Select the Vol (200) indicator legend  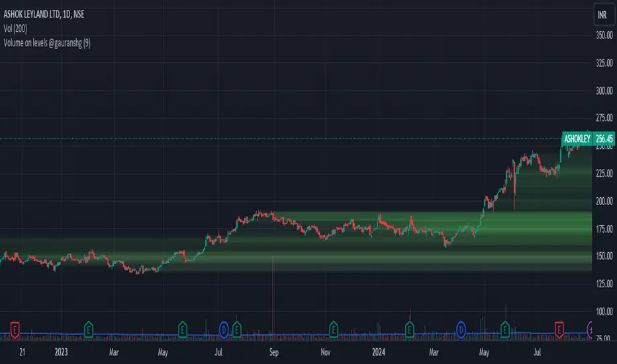[x=15, y=28]
